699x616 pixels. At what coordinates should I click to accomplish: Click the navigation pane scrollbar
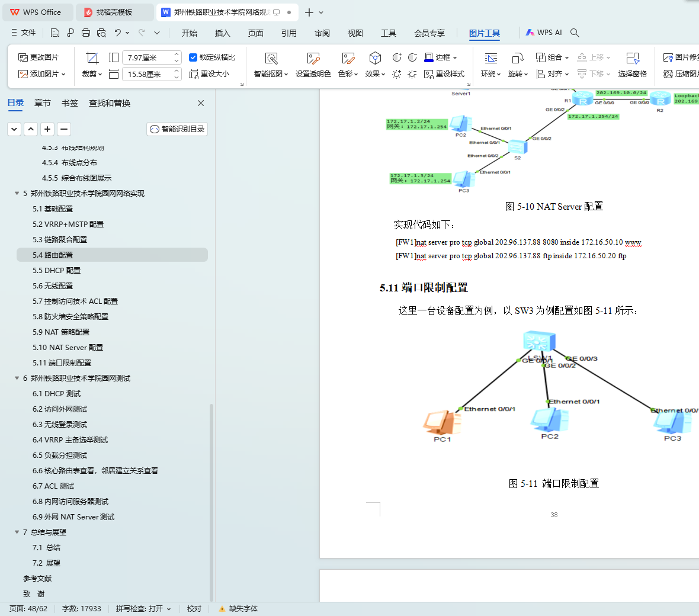coord(211,502)
